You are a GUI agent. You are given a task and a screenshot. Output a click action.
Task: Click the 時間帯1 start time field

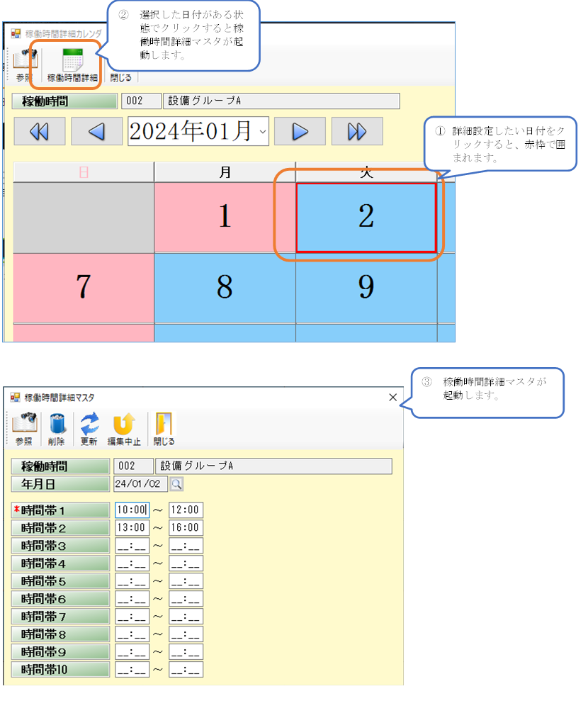tap(132, 510)
